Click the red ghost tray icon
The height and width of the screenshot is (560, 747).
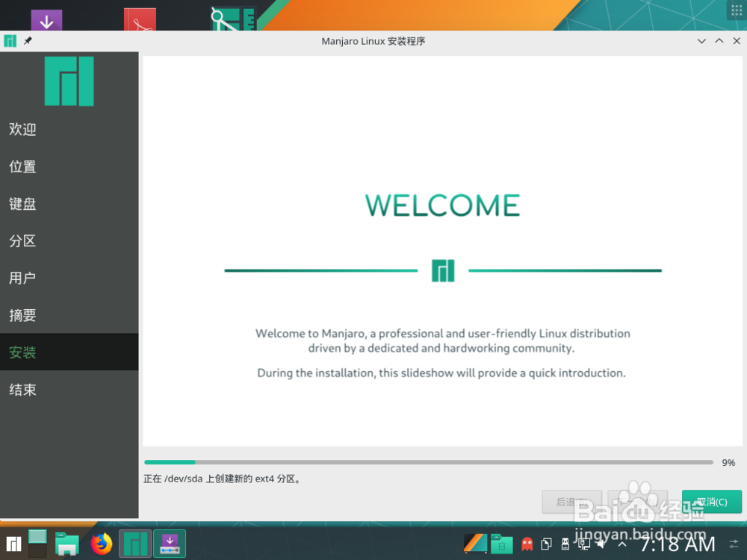(x=527, y=544)
